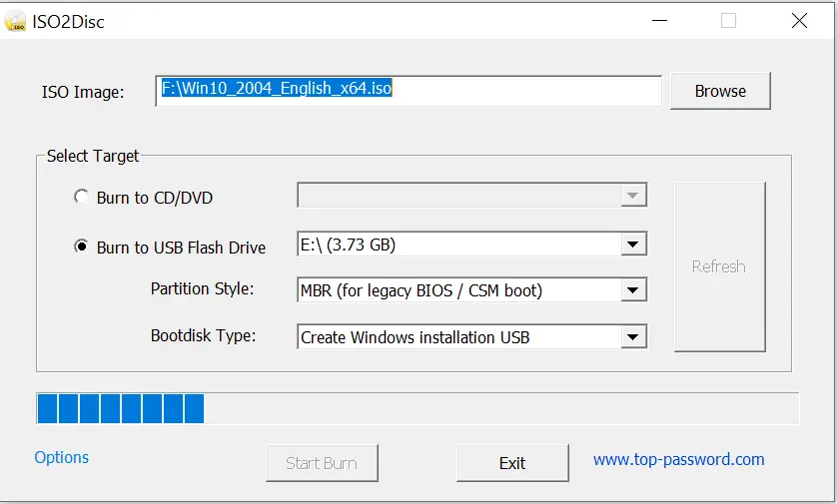Screen dimensions: 838x504
Task: Click the Start Burn button
Action: (x=322, y=463)
